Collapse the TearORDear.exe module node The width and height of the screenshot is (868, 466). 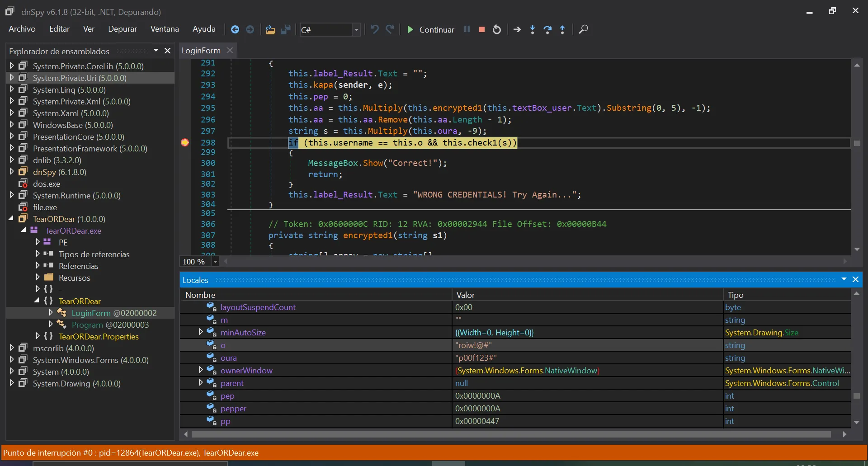pos(24,231)
